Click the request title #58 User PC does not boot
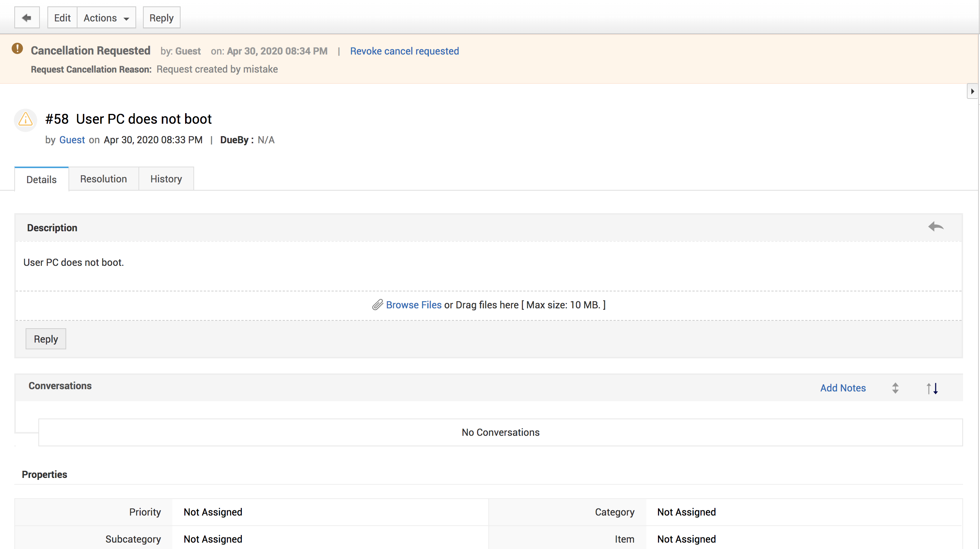Image resolution: width=980 pixels, height=549 pixels. 129,119
